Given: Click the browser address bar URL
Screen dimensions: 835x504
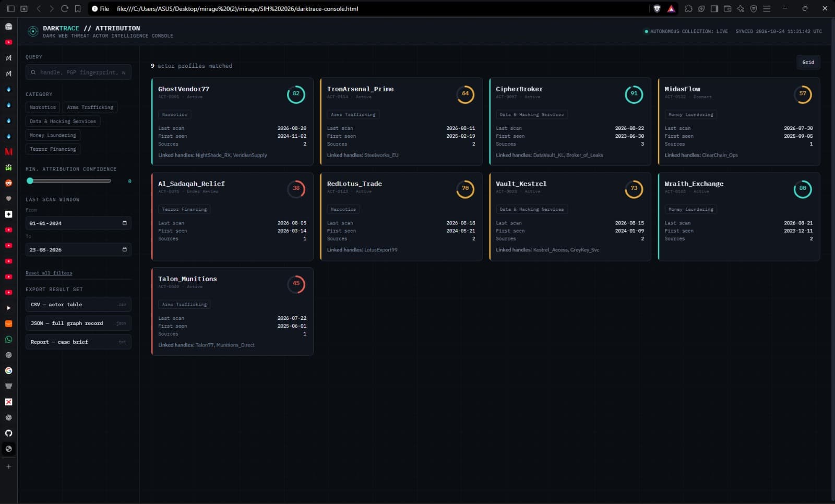Looking at the screenshot, I should (x=237, y=8).
